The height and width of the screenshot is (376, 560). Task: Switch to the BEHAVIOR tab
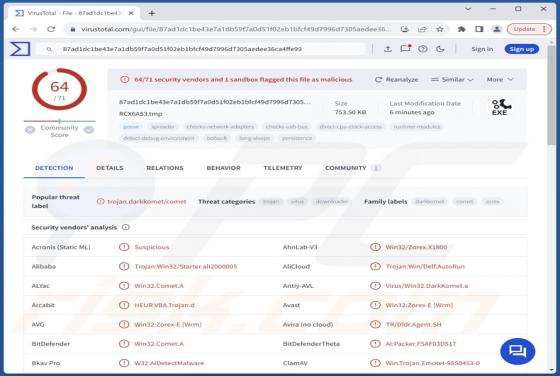223,168
